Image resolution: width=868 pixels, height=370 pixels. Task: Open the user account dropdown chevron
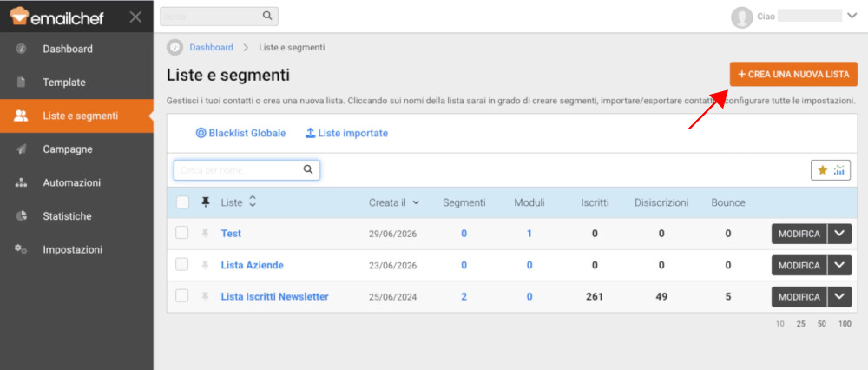(x=852, y=16)
